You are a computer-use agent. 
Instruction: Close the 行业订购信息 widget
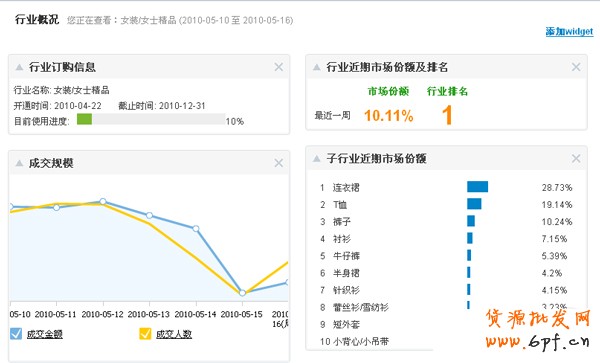click(279, 67)
